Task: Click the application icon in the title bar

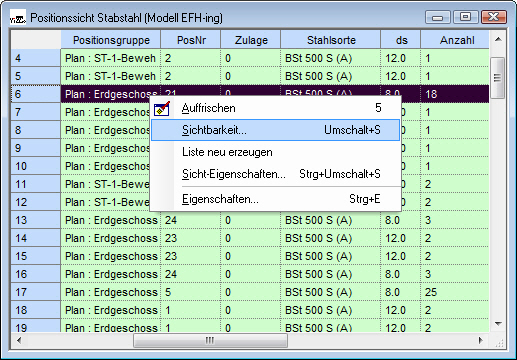Action: [18, 18]
